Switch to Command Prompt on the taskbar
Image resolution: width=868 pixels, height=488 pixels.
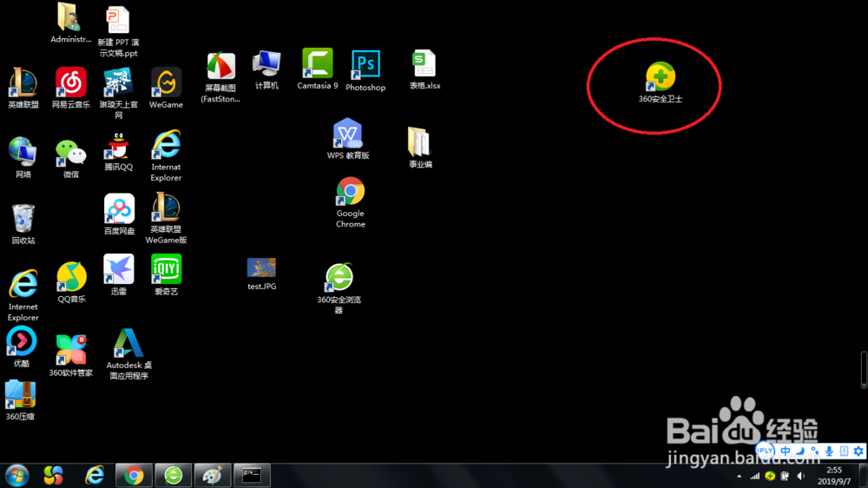[252, 475]
